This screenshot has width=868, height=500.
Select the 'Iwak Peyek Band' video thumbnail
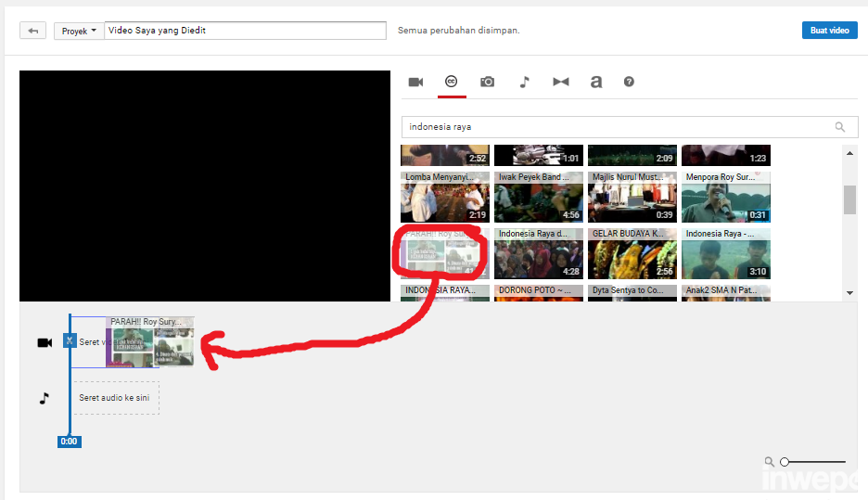tap(539, 197)
